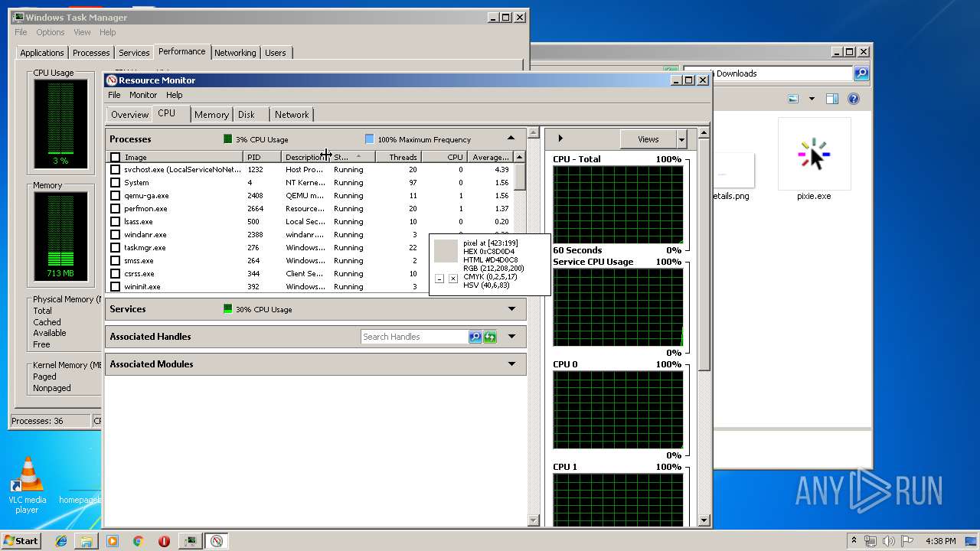Open Google Chrome from the taskbar

(x=139, y=541)
